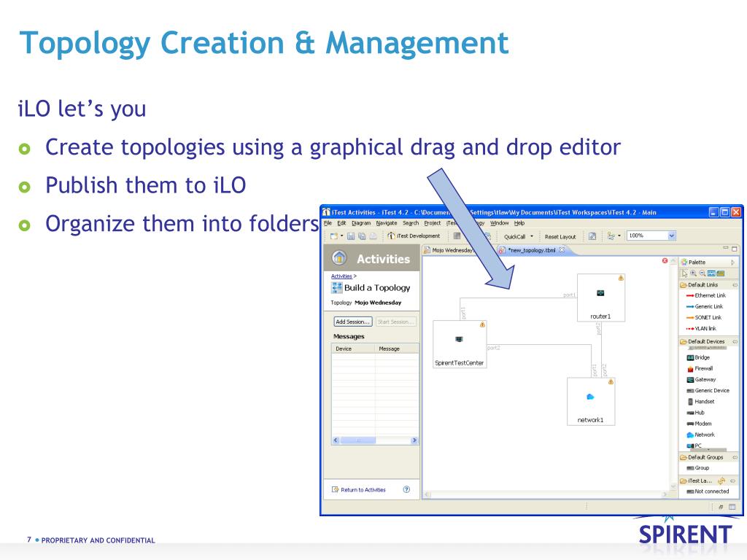Screen dimensions: 747x560
Task: Pick the PC device from the palette
Action: coord(694,446)
